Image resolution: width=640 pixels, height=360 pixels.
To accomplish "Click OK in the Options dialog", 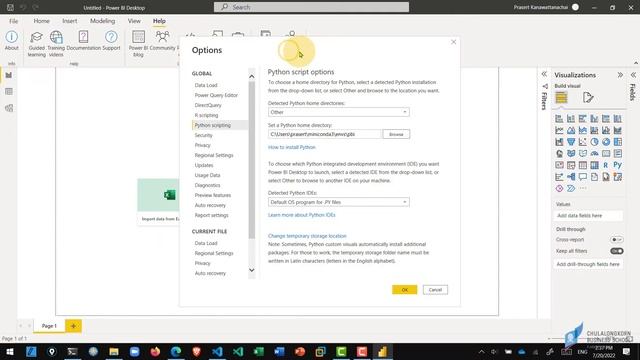I will point(404,290).
